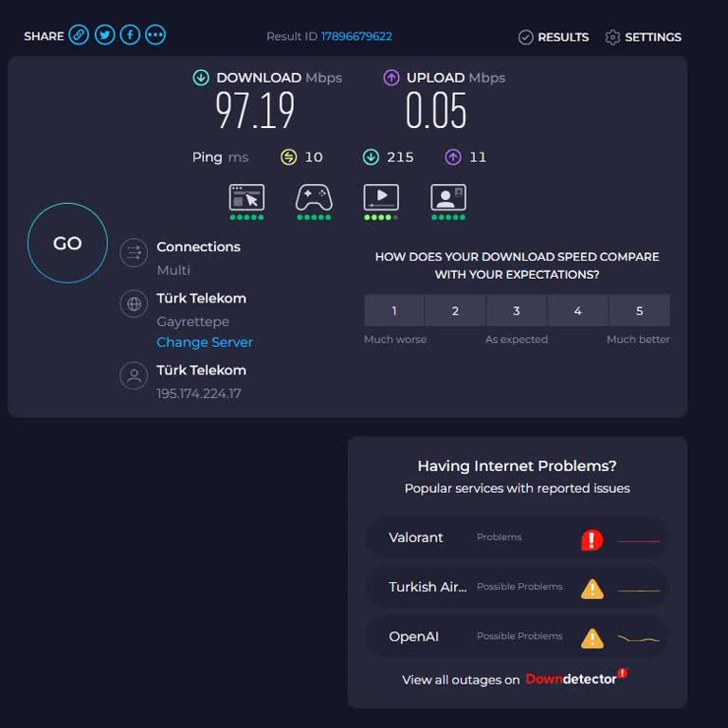This screenshot has height=728, width=728.
Task: Open the Turkish Air... outage row
Action: (x=517, y=587)
